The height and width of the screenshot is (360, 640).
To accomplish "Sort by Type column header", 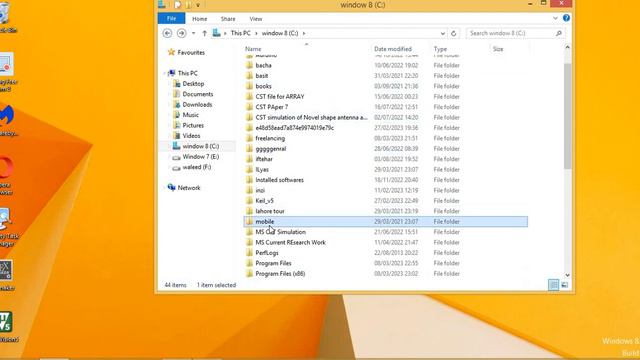I will click(440, 49).
